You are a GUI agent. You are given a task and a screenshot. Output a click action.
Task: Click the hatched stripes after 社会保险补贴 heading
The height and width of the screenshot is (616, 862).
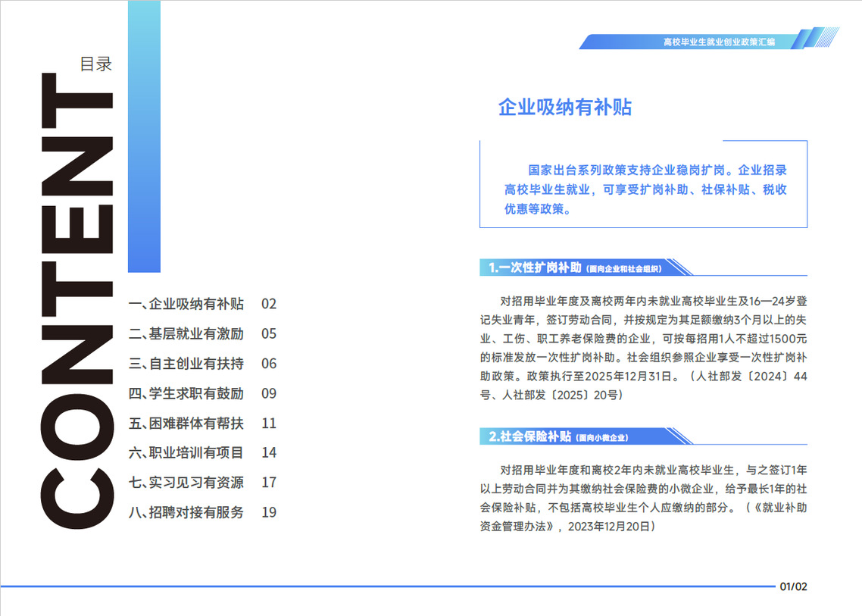(679, 436)
